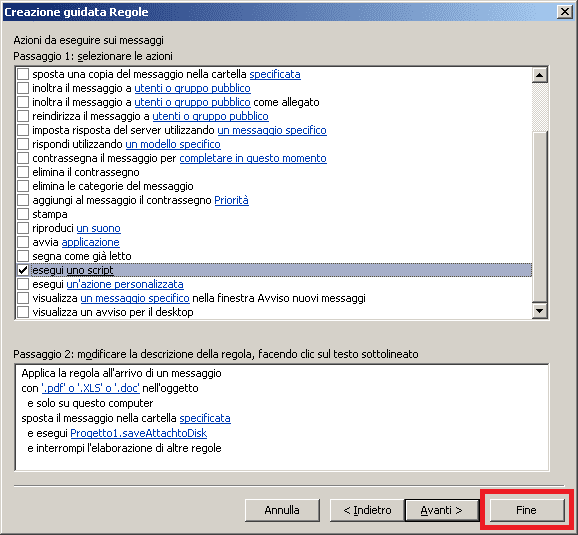Open the 'un suono' link
The width and height of the screenshot is (578, 535).
point(98,228)
